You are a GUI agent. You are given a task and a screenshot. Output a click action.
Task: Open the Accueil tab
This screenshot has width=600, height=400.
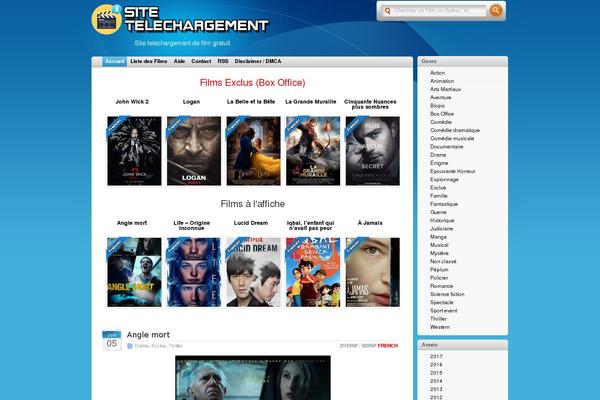[x=114, y=61]
